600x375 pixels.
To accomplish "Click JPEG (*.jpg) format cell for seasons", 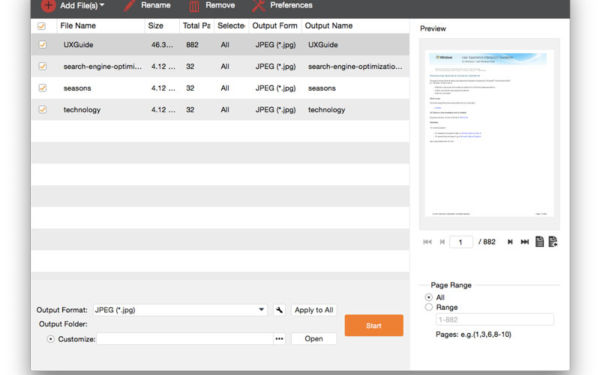I will coord(276,88).
